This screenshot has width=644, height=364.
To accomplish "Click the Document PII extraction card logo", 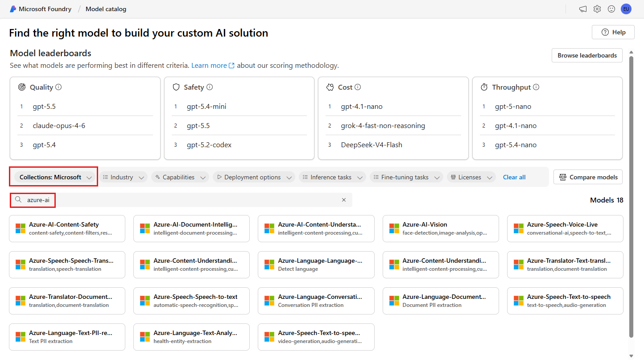I will pos(394,301).
